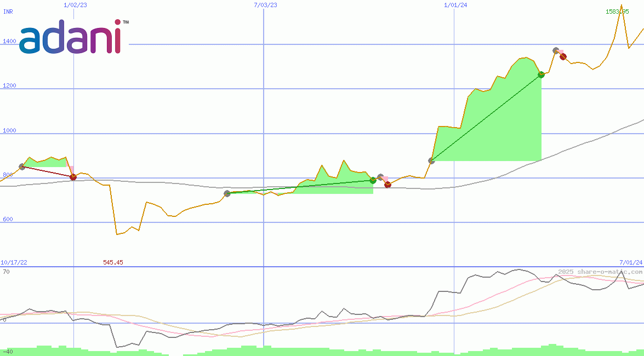The height and width of the screenshot is (356, 644).
Task: Click the gray entry marker before 1/02/23
Action: point(22,166)
